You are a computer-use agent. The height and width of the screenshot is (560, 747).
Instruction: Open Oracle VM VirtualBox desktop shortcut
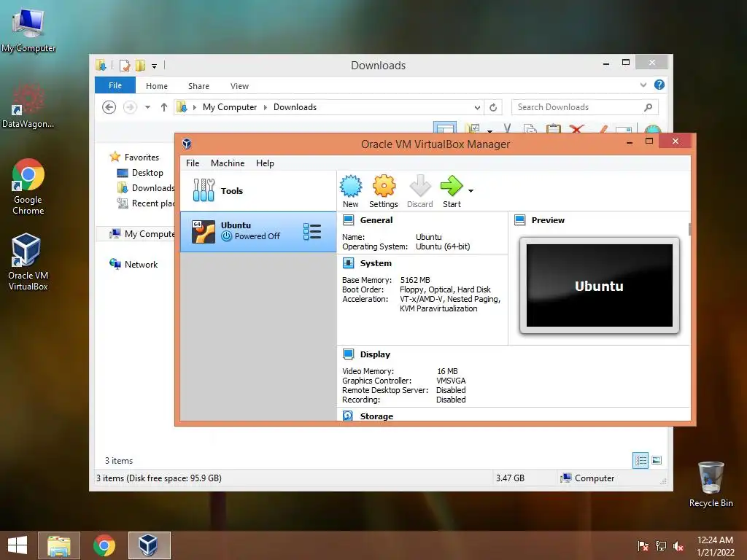point(28,262)
